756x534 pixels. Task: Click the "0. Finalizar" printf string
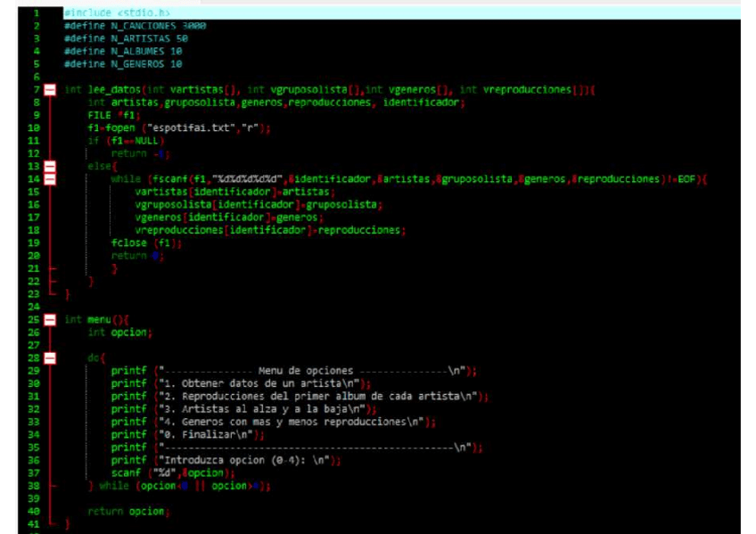[210, 434]
